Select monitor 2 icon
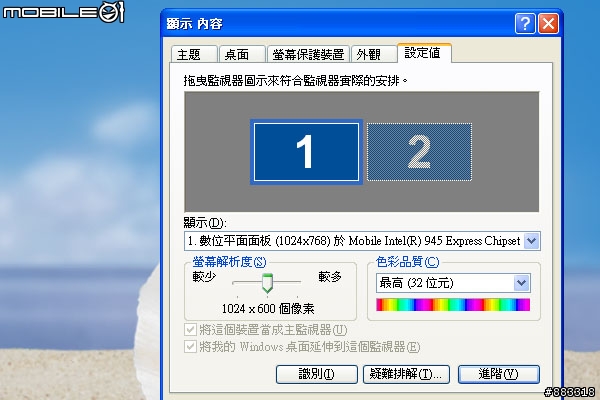Viewport: 600px width, 400px height. point(419,152)
